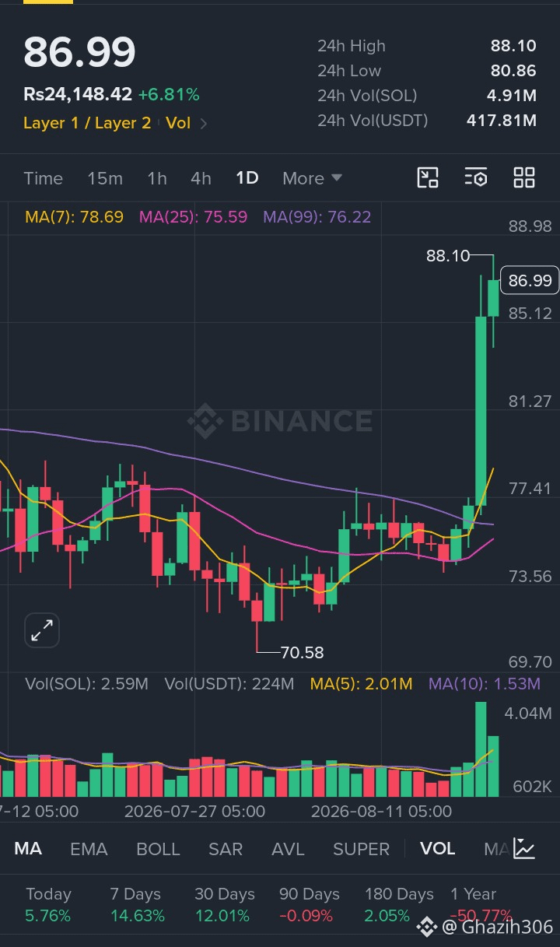Toggle the EMA indicator
Screen dimensions: 560x947
[89, 848]
